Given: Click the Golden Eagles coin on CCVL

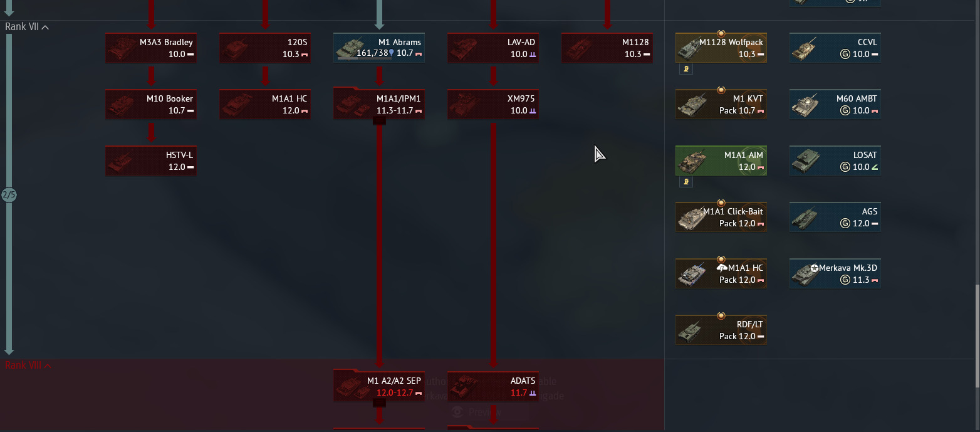Looking at the screenshot, I should click(x=845, y=55).
